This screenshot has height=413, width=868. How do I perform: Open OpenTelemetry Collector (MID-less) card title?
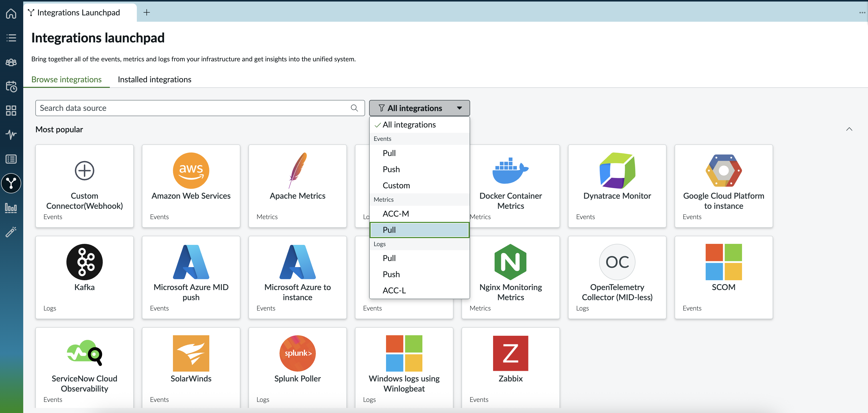(x=617, y=292)
